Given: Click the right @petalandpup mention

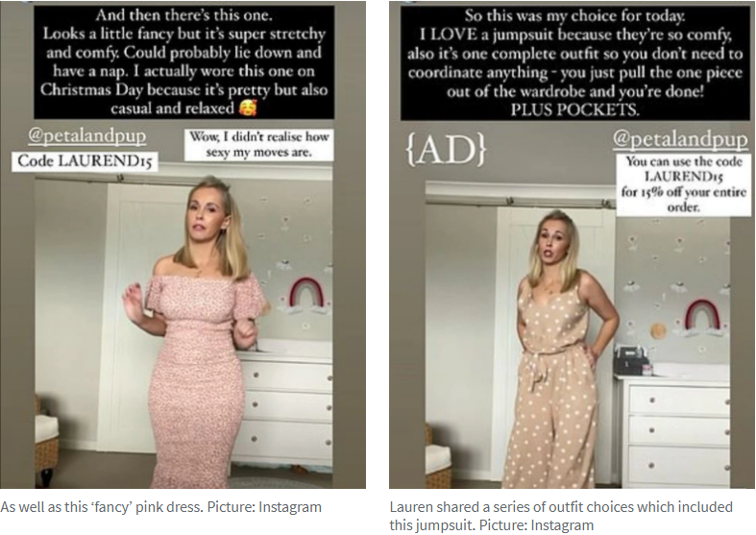Looking at the screenshot, I should (x=680, y=139).
